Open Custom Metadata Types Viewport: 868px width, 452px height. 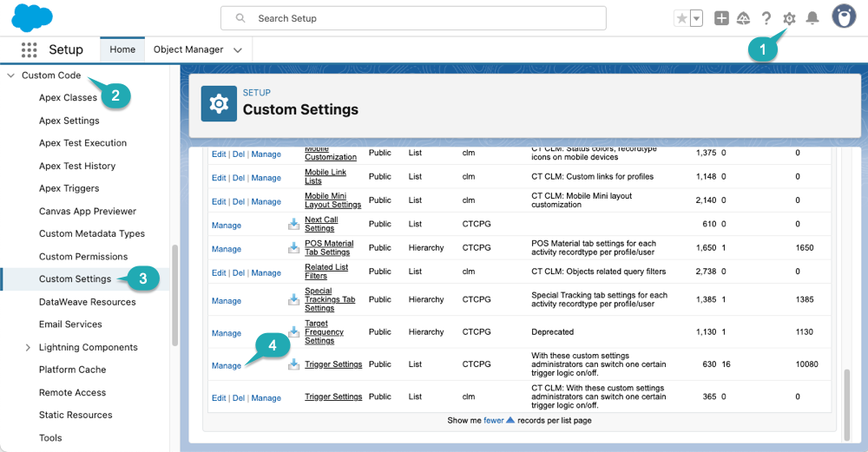coord(92,233)
